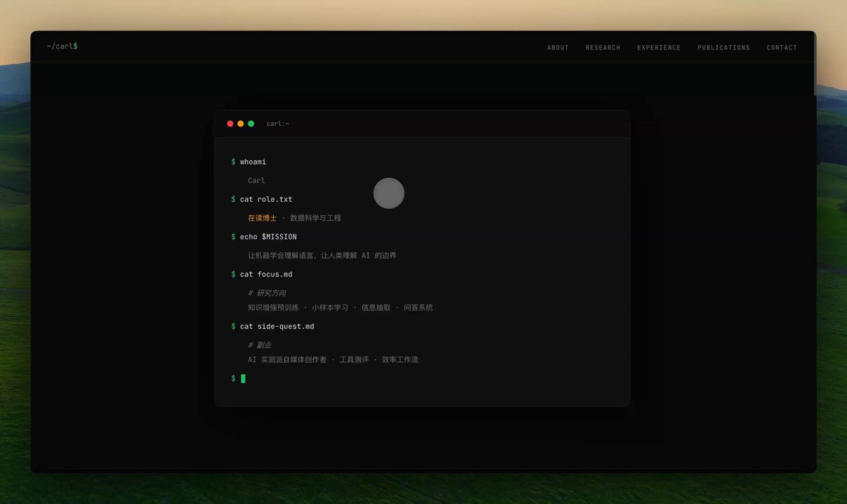Select the 'cat focus.md' command
This screenshot has width=847, height=504.
click(x=266, y=274)
